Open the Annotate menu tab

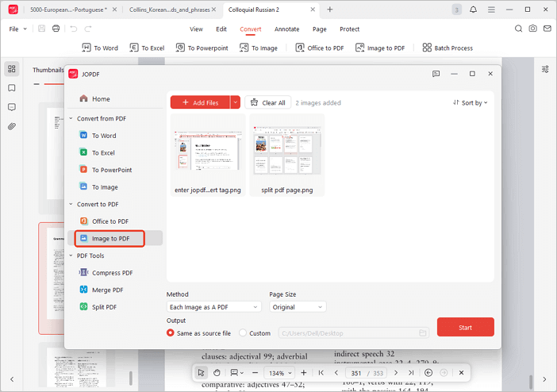[286, 29]
